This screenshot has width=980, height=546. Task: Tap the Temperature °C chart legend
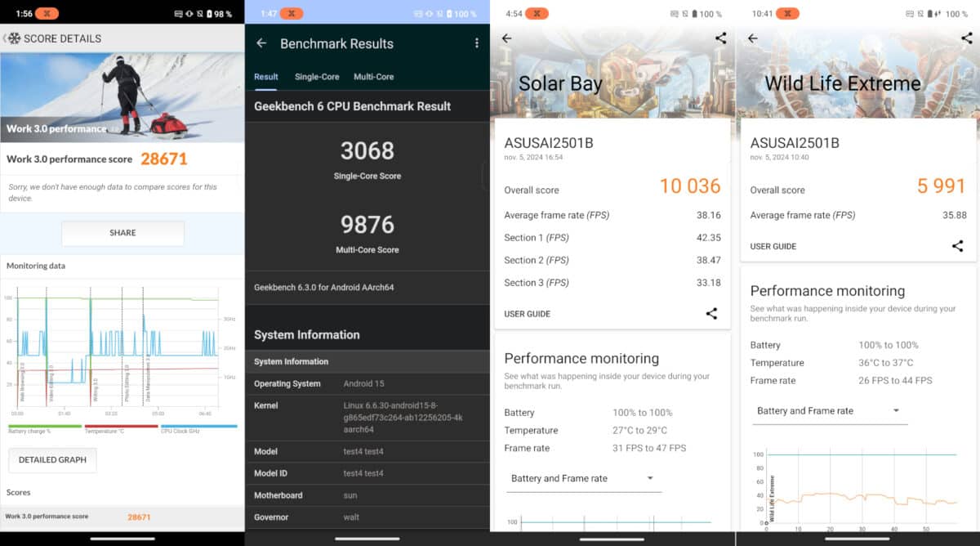click(122, 429)
